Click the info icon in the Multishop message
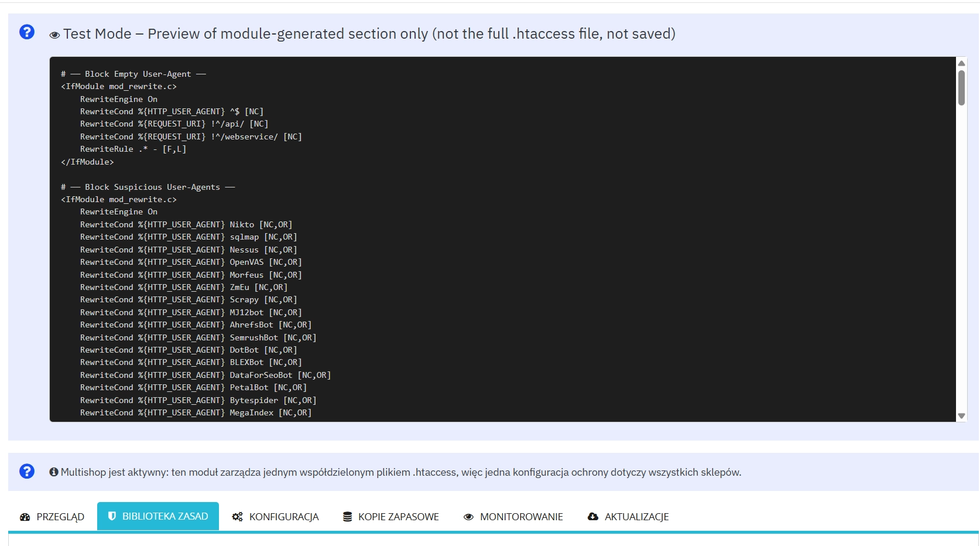 [x=53, y=471]
